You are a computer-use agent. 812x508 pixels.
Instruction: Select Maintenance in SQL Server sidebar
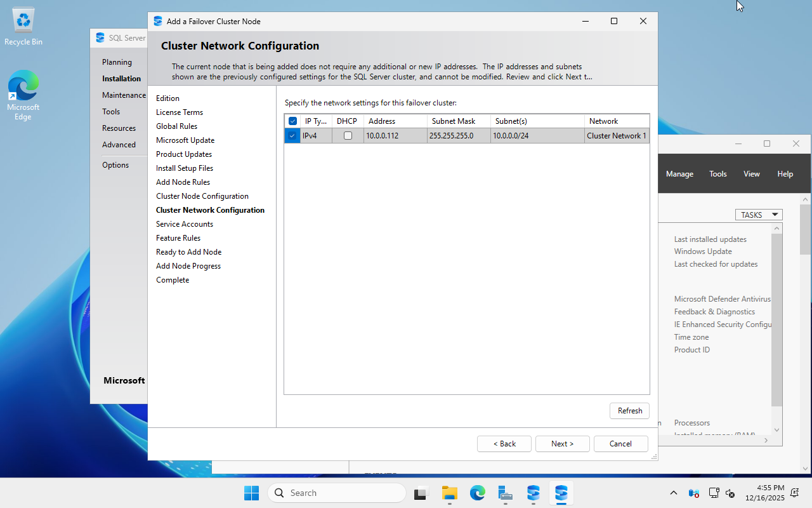124,95
